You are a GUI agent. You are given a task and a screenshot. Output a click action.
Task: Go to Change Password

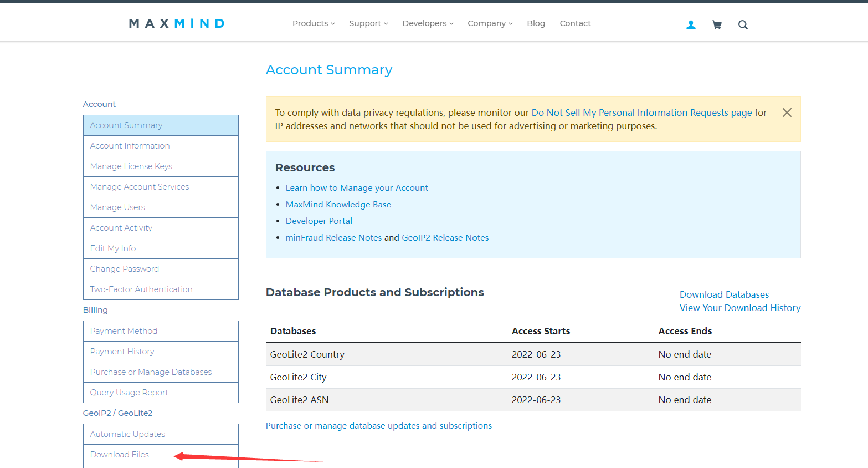tap(161, 269)
